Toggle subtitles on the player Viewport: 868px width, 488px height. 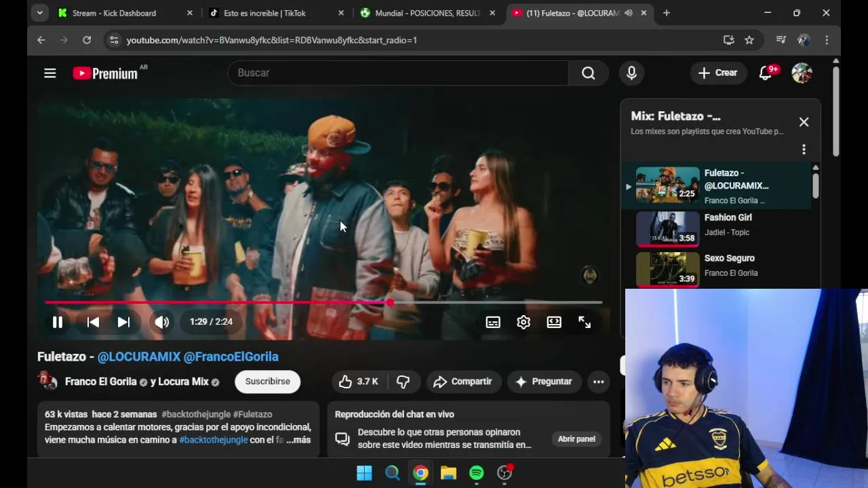pyautogui.click(x=493, y=323)
